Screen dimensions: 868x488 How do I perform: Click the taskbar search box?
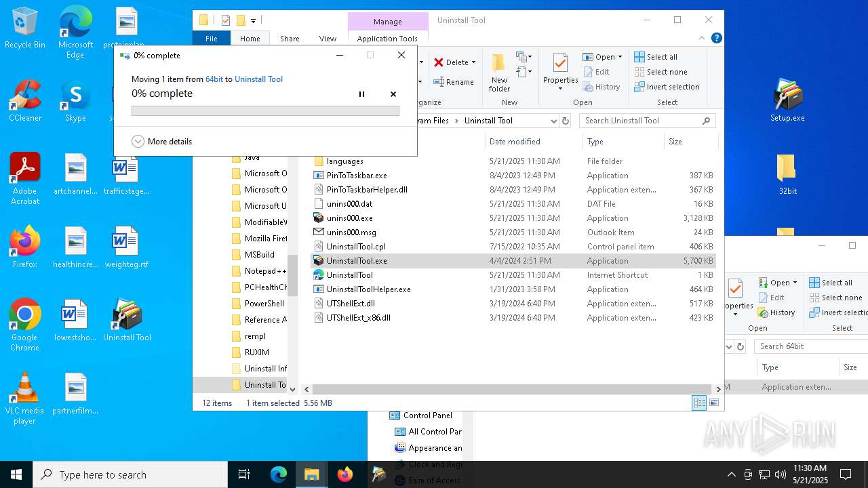(130, 474)
